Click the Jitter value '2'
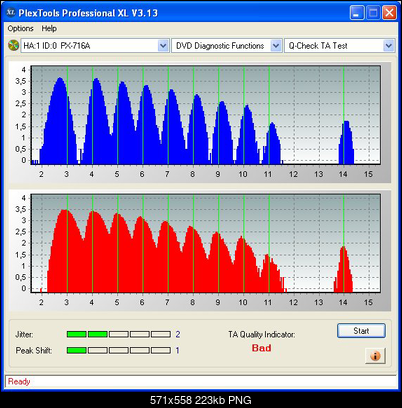 178,334
